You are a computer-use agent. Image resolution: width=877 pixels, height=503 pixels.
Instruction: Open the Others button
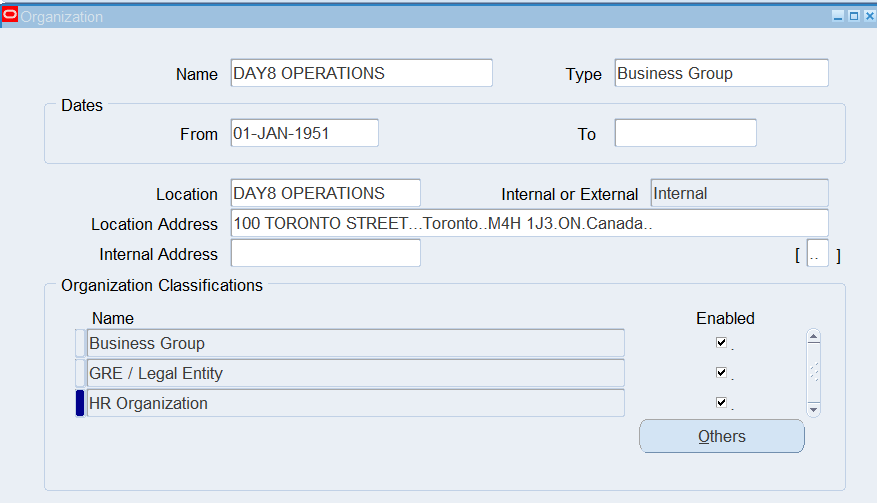[722, 436]
